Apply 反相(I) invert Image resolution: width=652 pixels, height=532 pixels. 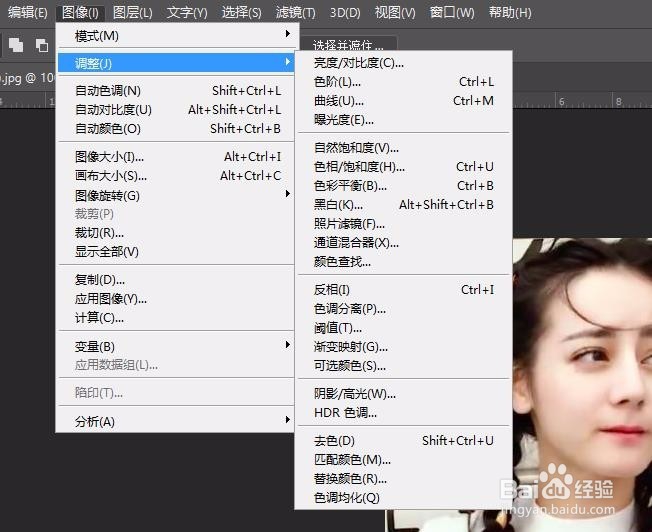[x=403, y=290]
